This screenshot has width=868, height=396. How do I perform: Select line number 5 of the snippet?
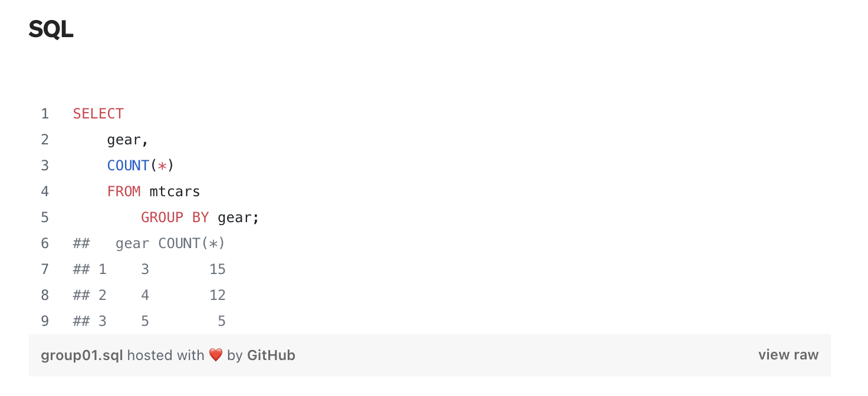point(45,217)
